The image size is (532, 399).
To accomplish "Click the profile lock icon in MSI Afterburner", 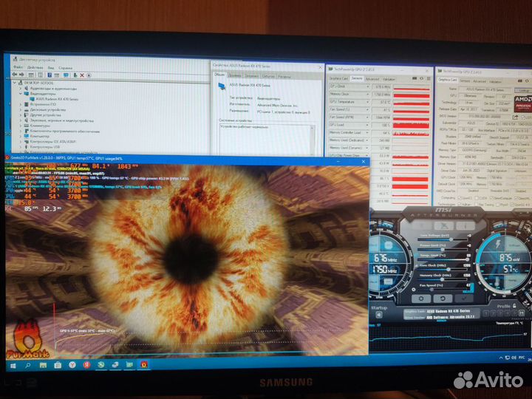I will point(514,306).
